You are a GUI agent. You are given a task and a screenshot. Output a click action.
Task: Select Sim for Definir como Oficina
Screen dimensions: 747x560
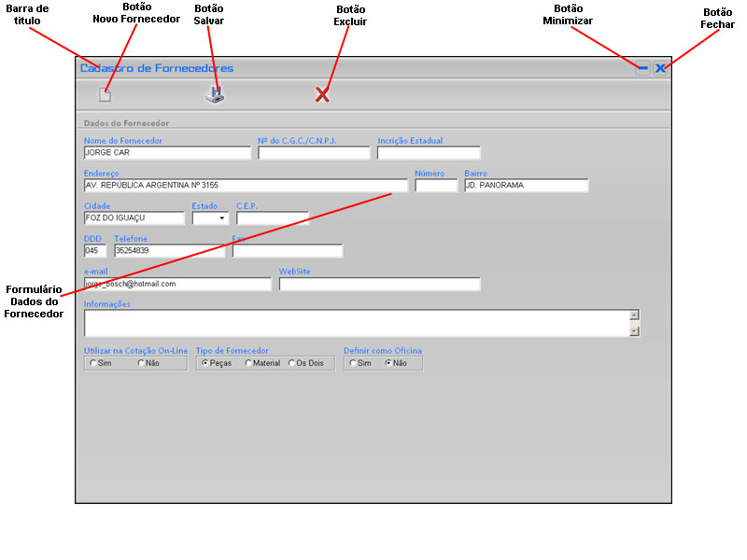point(353,363)
